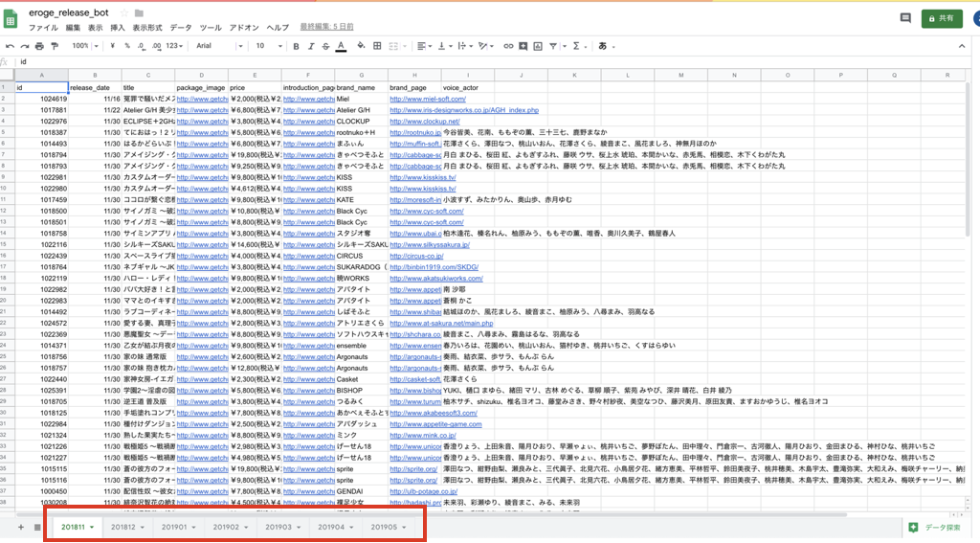This screenshot has width=980, height=543.
Task: Open the fill color bucket tool
Action: tap(361, 46)
